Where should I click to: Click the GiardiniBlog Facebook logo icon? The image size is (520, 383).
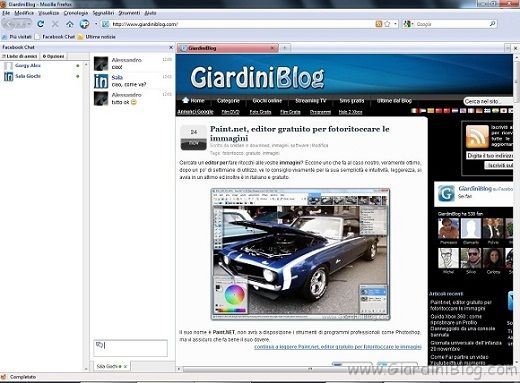click(x=446, y=193)
